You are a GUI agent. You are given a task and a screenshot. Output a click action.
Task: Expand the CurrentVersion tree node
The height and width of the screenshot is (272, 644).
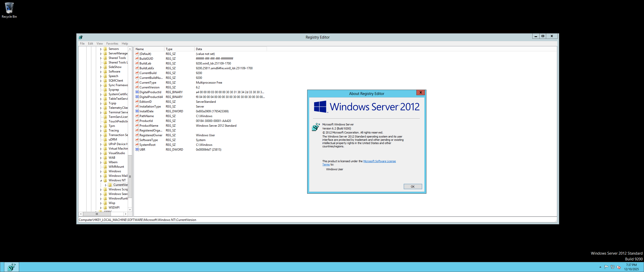(106, 185)
